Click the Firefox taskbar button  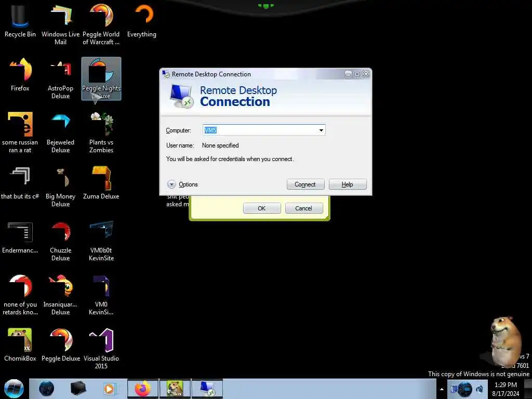coord(143,389)
